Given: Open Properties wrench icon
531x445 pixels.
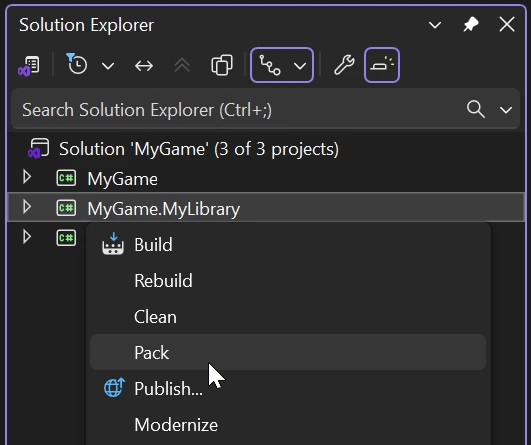Looking at the screenshot, I should pyautogui.click(x=344, y=65).
